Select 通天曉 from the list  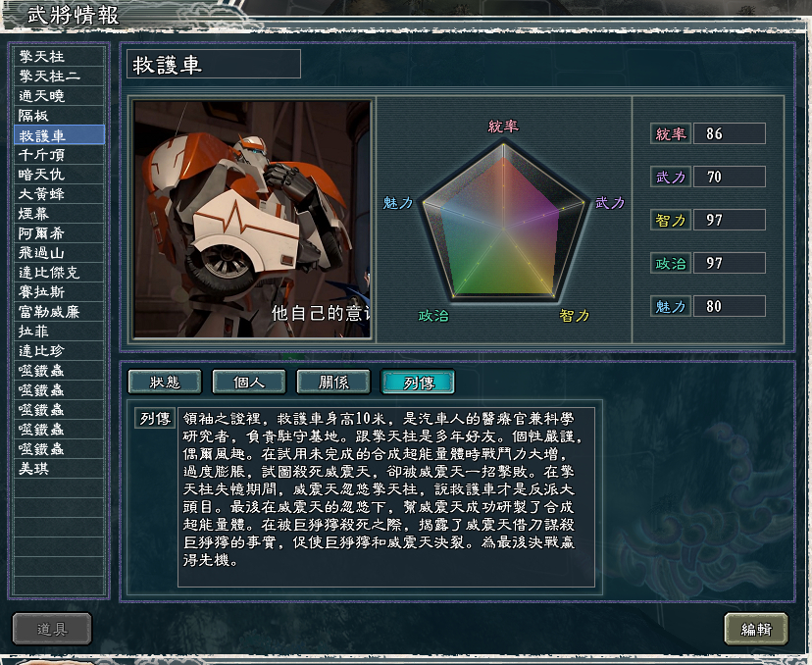pos(59,96)
